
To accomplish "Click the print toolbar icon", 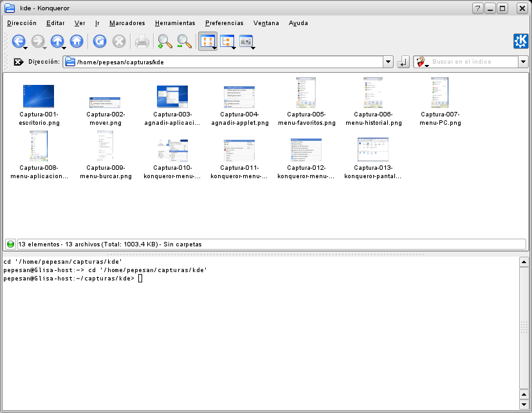I will coord(142,41).
